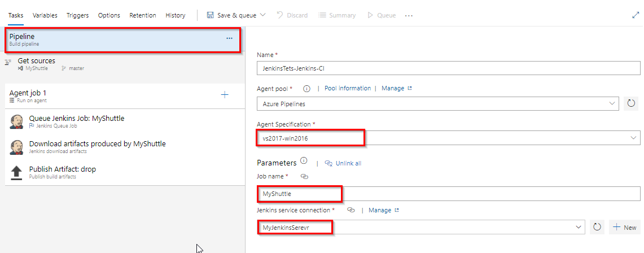
Task: Open the Triggers tab
Action: point(78,15)
